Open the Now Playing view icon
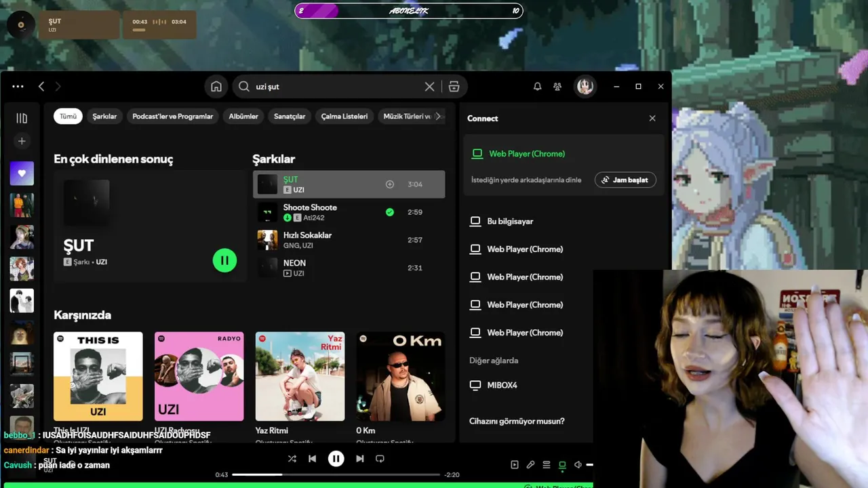Screen dimensions: 868x488 pos(515,465)
